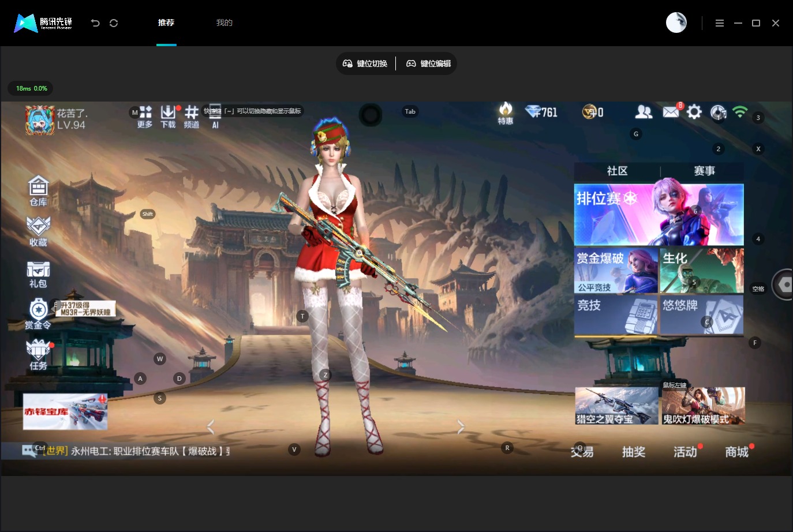The image size is (793, 532).
Task: Click the gold coin currency counter
Action: 593,112
